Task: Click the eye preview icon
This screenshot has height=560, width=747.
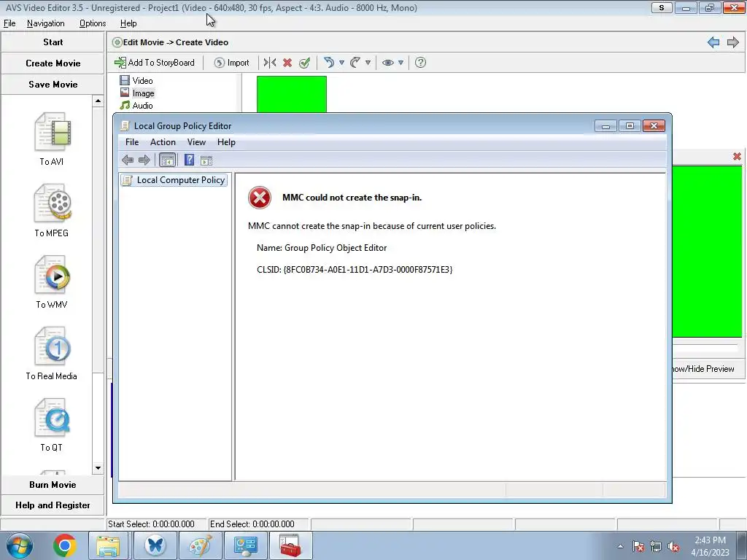Action: pos(388,63)
